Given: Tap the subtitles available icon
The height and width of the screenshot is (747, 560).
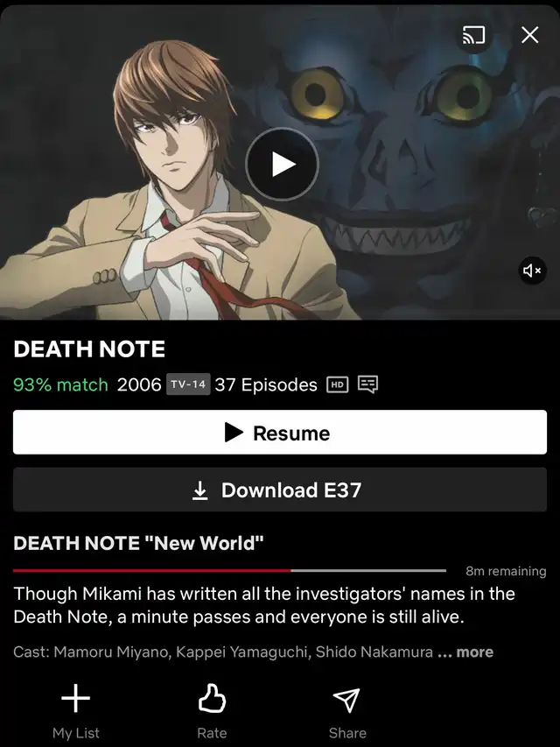Looking at the screenshot, I should pos(368,384).
